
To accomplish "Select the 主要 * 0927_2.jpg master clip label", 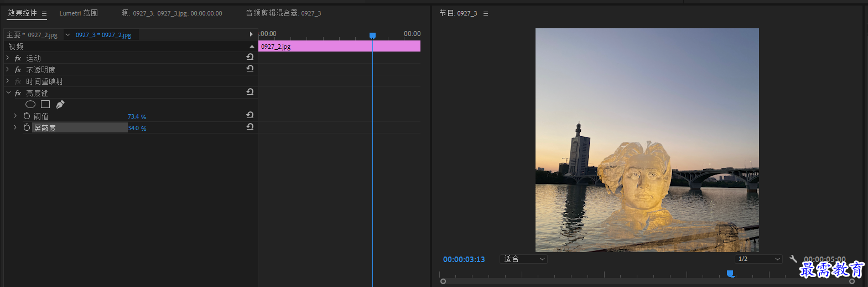I will [32, 35].
